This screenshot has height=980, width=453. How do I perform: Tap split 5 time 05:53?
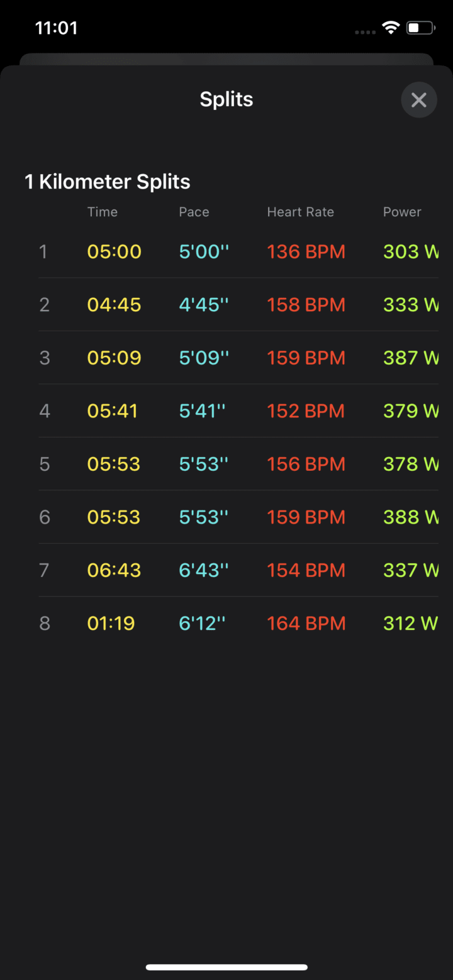(x=115, y=464)
